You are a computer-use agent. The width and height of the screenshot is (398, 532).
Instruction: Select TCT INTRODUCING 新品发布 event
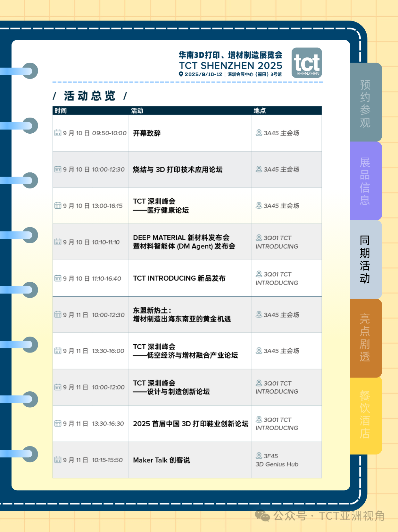pyautogui.click(x=179, y=278)
